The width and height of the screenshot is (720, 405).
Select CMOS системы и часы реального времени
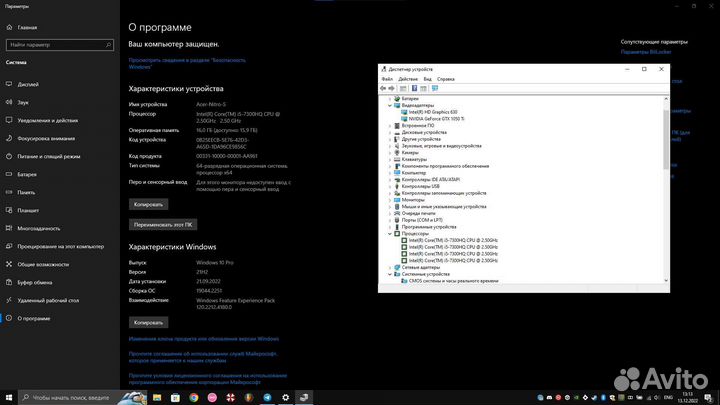pos(453,281)
